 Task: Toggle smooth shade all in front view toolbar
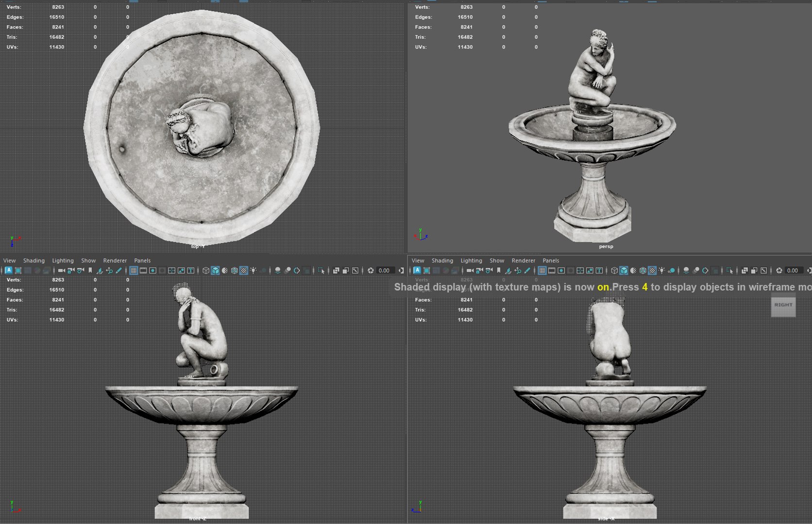click(215, 270)
